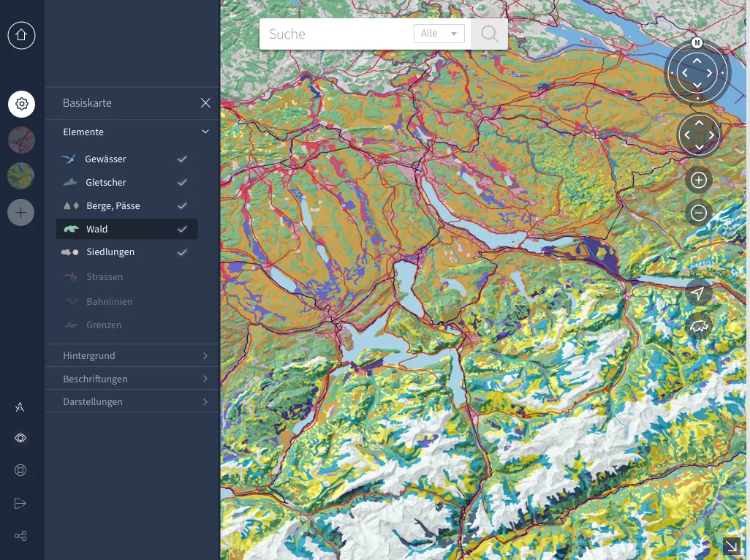Image resolution: width=750 pixels, height=560 pixels.
Task: Select the Gletscher entry in Elemente
Action: (x=106, y=182)
